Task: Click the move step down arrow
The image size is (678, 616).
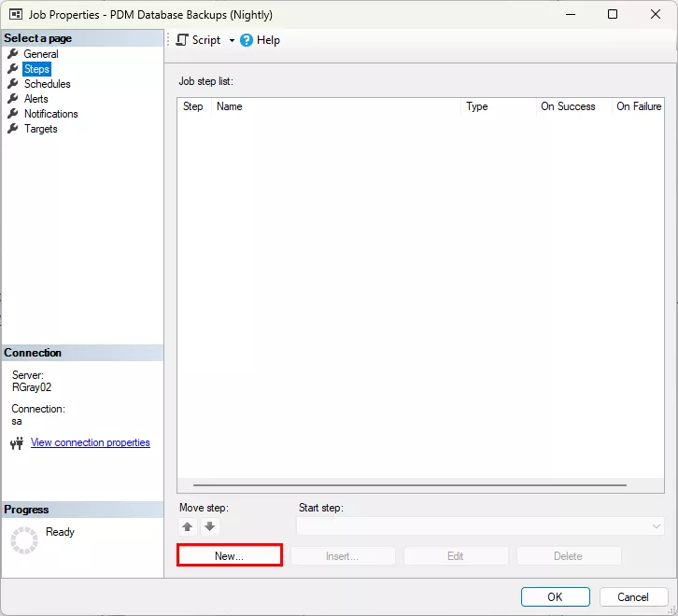Action: click(x=210, y=526)
